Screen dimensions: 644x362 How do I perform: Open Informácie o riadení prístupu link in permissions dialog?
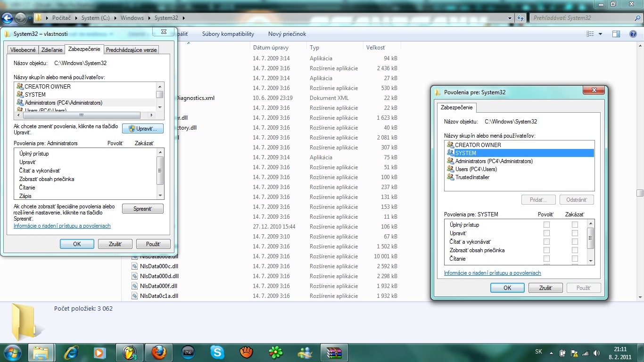[492, 273]
